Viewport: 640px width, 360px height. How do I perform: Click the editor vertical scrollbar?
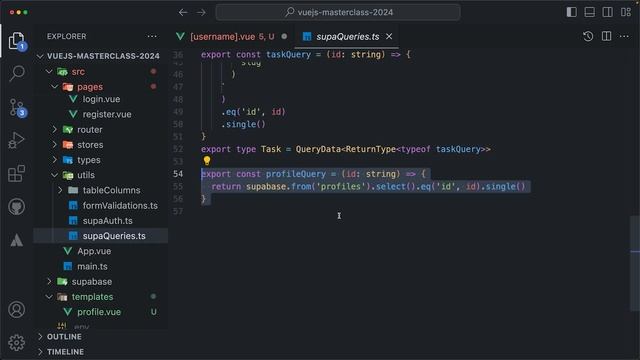point(635,263)
